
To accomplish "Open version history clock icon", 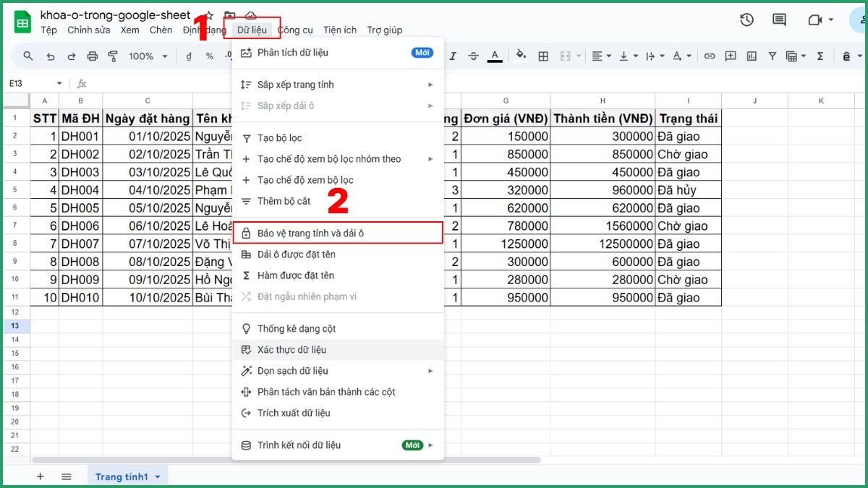I will point(746,20).
